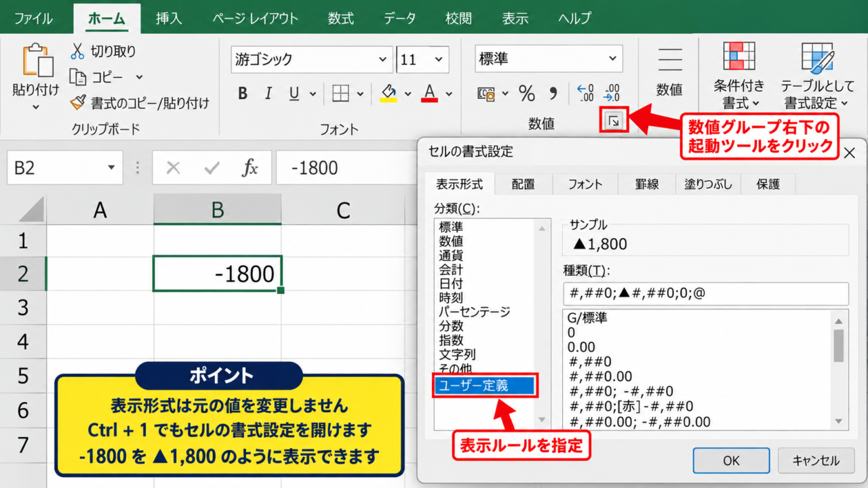Open the font color options arrow
This screenshot has width=868, height=488.
pos(448,94)
